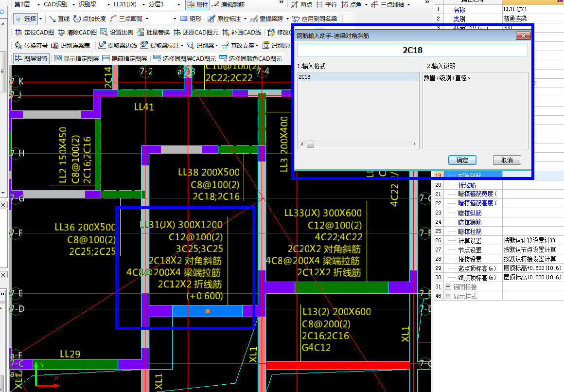Close the 钢筋输入助手 dialog
The image size is (564, 392).
click(x=523, y=36)
